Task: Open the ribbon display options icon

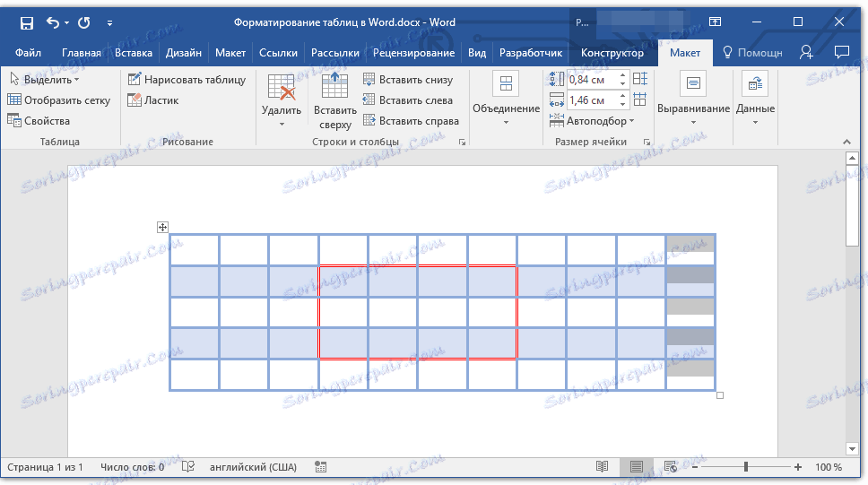Action: (x=715, y=22)
